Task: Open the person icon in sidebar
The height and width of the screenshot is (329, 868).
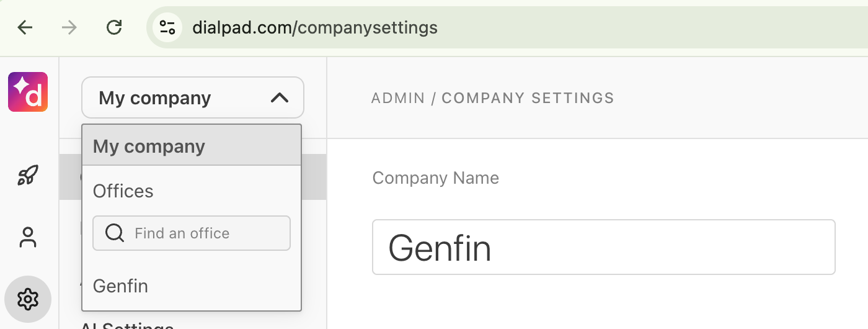Action: tap(28, 237)
